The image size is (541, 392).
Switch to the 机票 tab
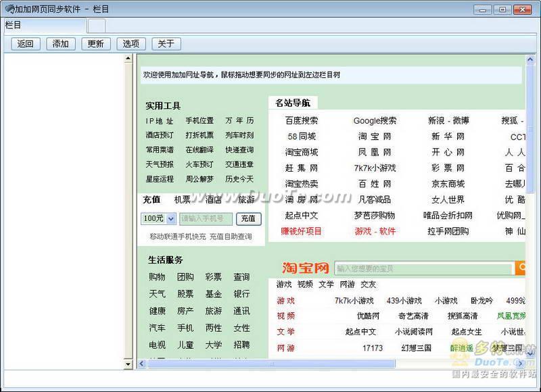(x=183, y=199)
